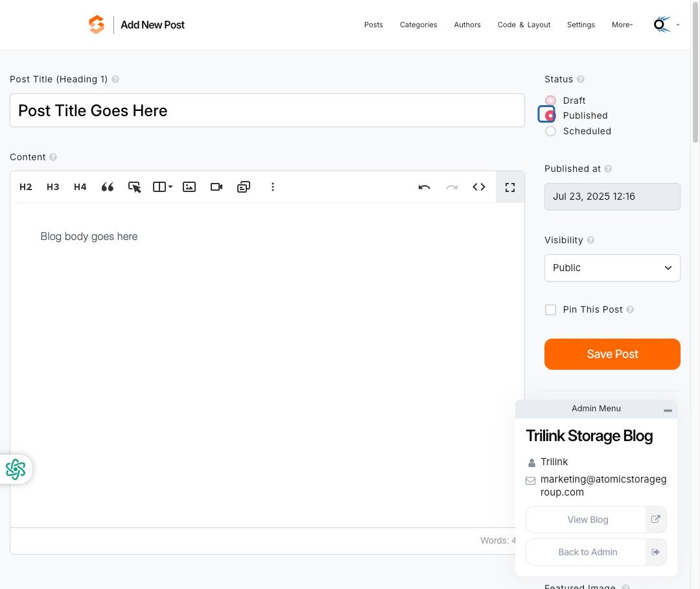Click the orange logo in the header
The image size is (700, 589).
coord(97,25)
